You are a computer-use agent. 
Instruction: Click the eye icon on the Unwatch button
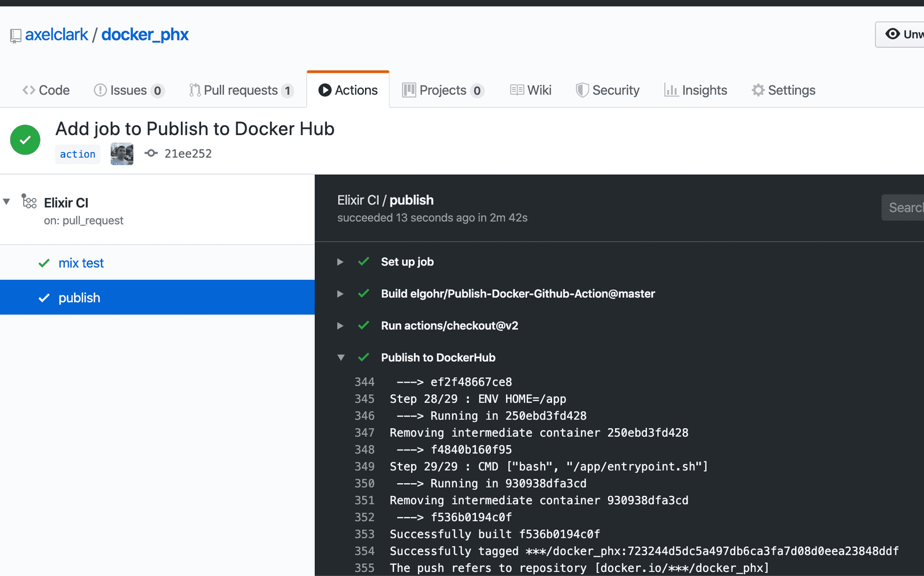892,34
